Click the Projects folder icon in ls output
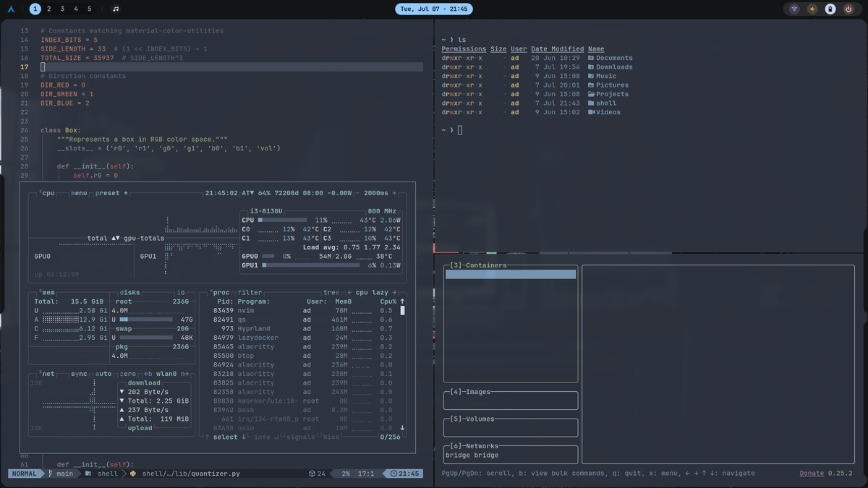This screenshot has height=488, width=868. [x=591, y=94]
